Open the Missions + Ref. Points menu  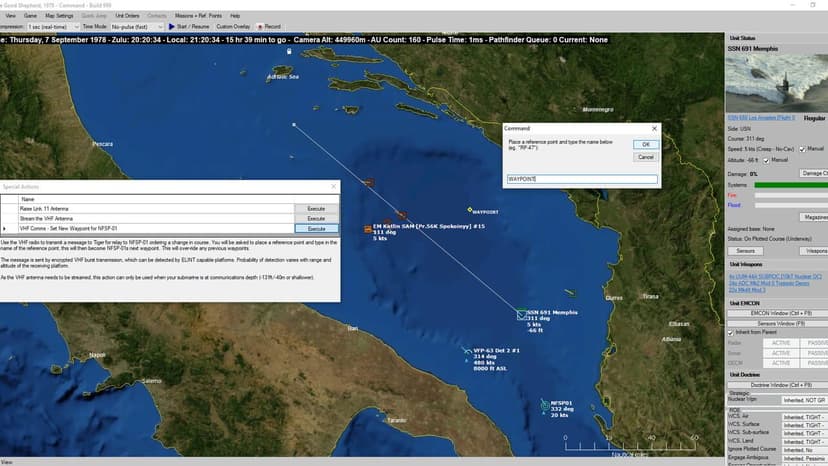199,16
